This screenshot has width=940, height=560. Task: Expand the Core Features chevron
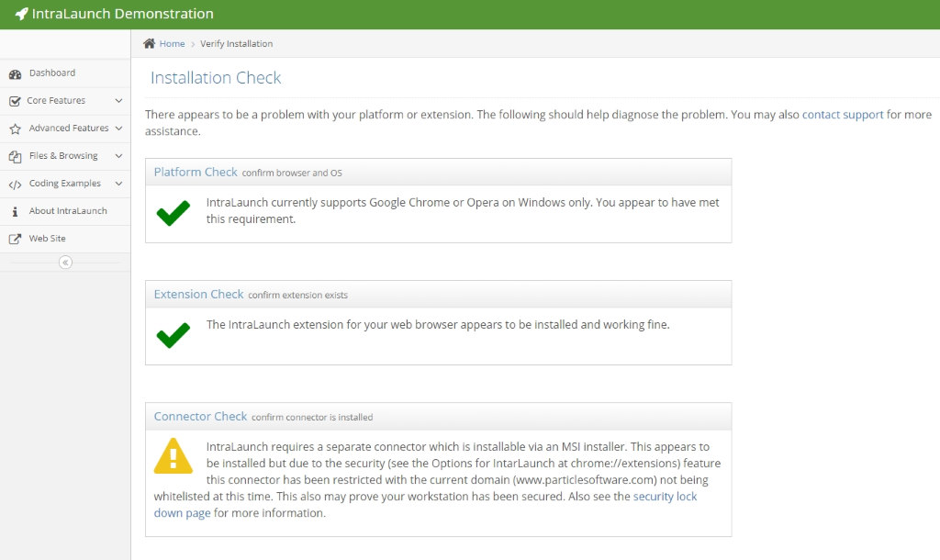pos(118,101)
